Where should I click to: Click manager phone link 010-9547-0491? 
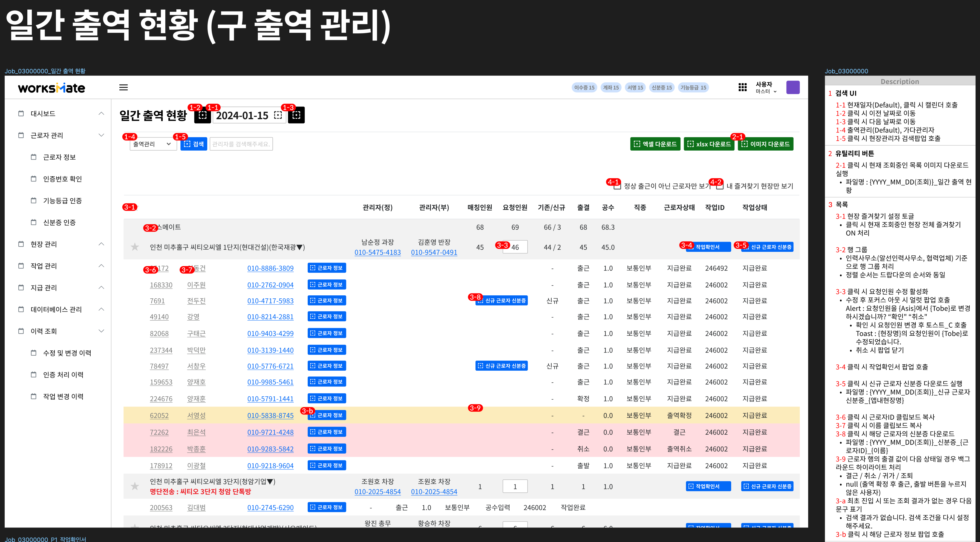point(434,252)
